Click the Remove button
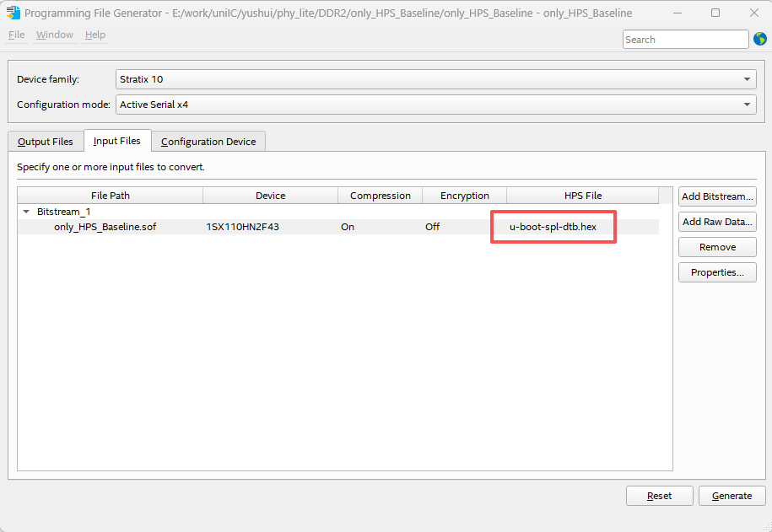Viewport: 772px width, 532px height. tap(717, 247)
